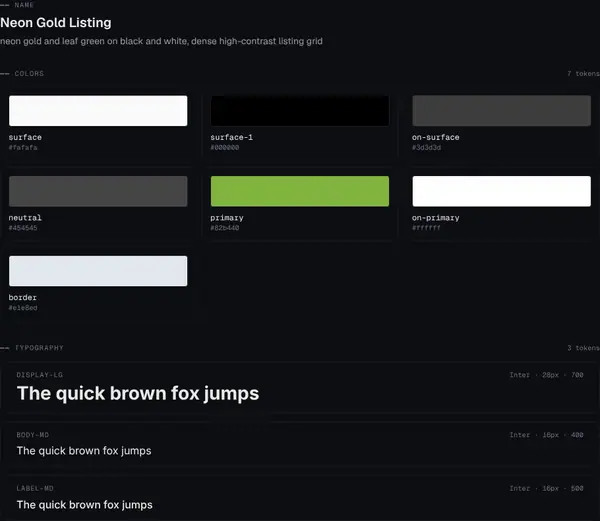Click the "on-surface" token name

[x=435, y=137]
